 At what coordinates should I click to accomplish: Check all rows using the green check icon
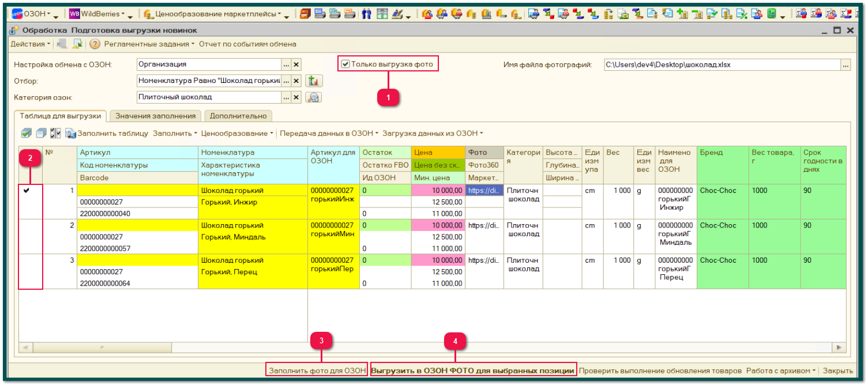point(27,133)
